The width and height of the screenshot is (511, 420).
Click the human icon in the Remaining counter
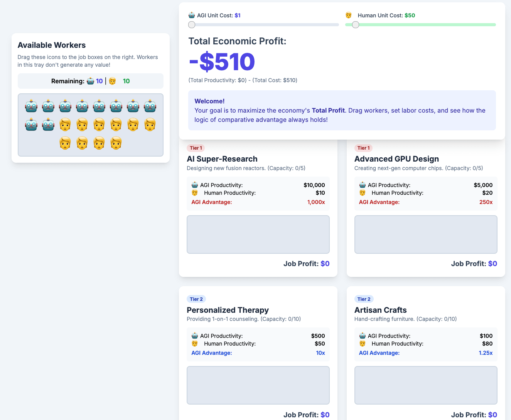112,81
